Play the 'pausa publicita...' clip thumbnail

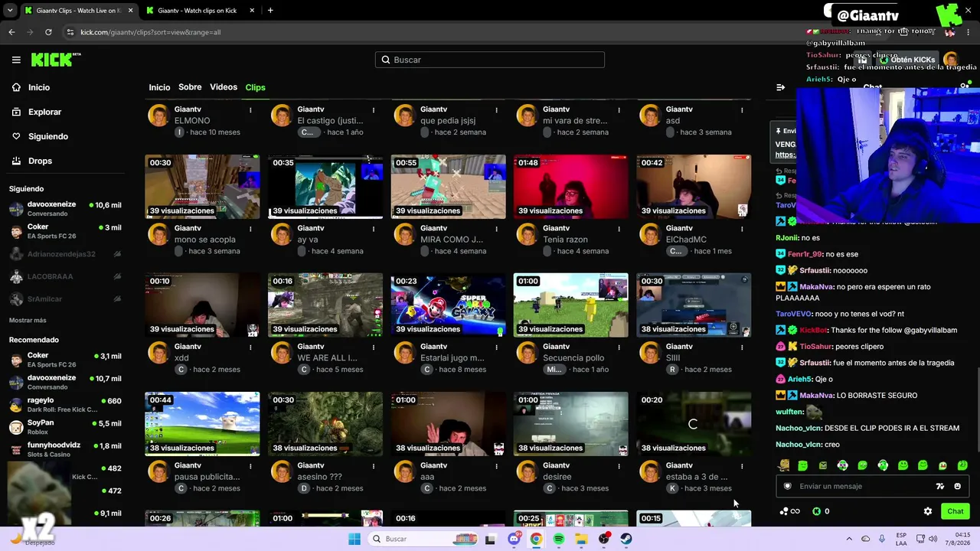(x=202, y=424)
